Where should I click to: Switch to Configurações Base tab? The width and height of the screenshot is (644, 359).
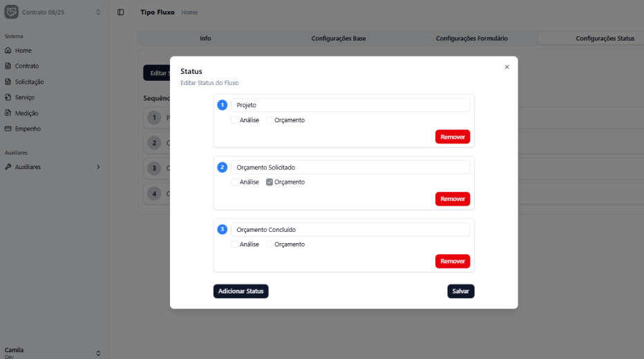(x=339, y=39)
